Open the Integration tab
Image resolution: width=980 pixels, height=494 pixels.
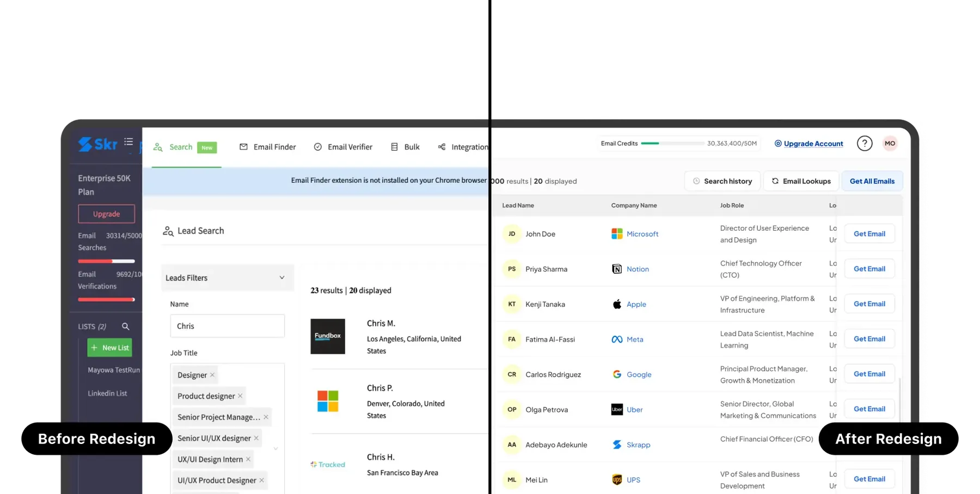[463, 147]
